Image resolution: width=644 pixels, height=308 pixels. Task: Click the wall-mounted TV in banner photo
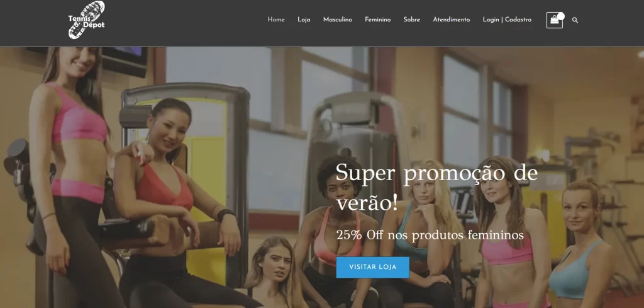pos(123,61)
